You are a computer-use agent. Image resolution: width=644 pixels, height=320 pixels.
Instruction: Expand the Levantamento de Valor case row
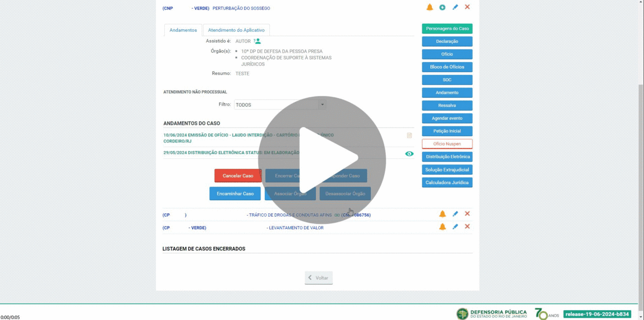[x=295, y=228]
